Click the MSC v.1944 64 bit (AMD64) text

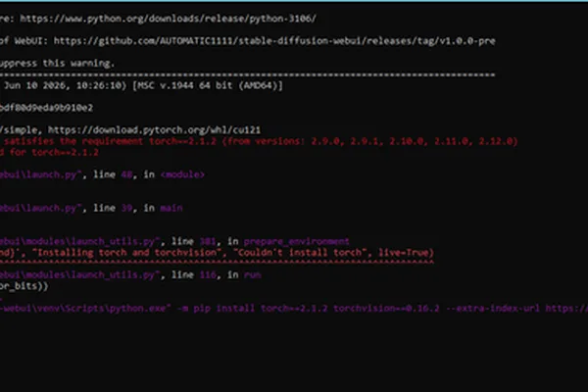tap(208, 85)
